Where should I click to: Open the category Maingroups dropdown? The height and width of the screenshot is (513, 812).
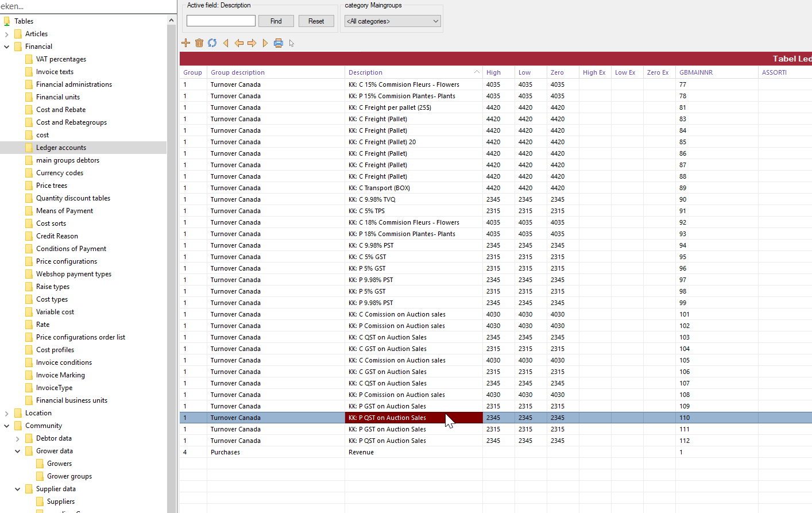[x=393, y=21]
